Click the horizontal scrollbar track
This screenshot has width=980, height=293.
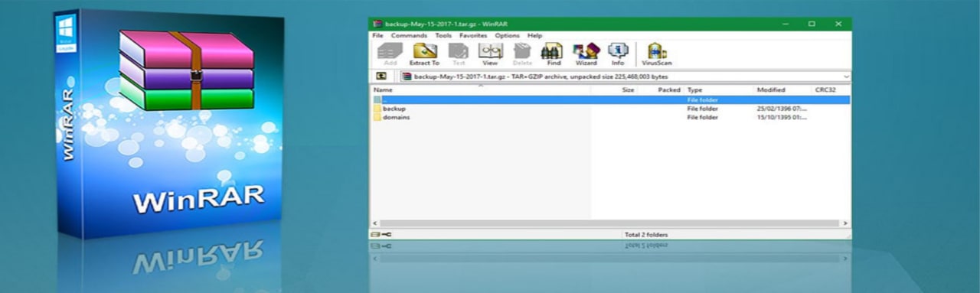(610, 223)
